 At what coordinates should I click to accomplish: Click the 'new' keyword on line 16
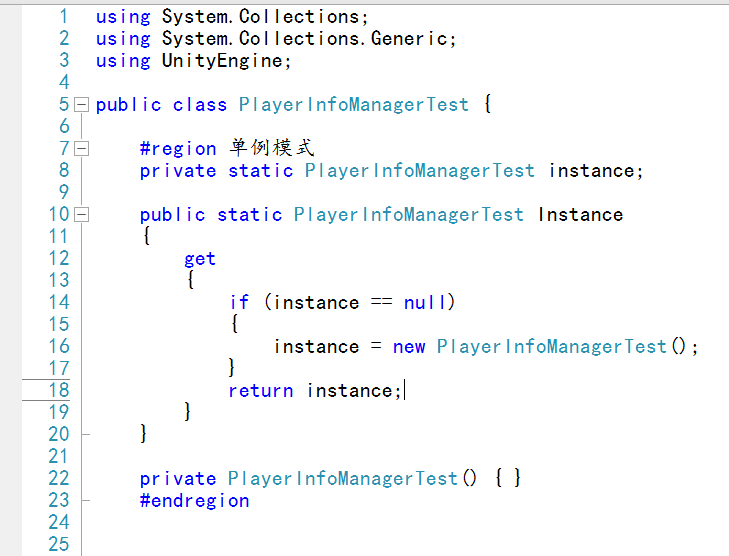point(409,347)
